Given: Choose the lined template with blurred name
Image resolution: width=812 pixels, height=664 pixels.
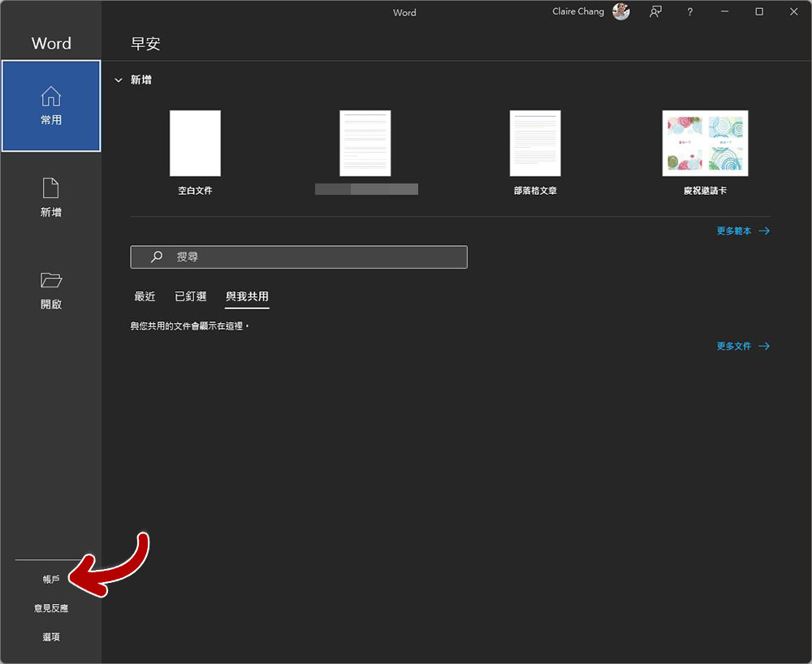Looking at the screenshot, I should (365, 144).
